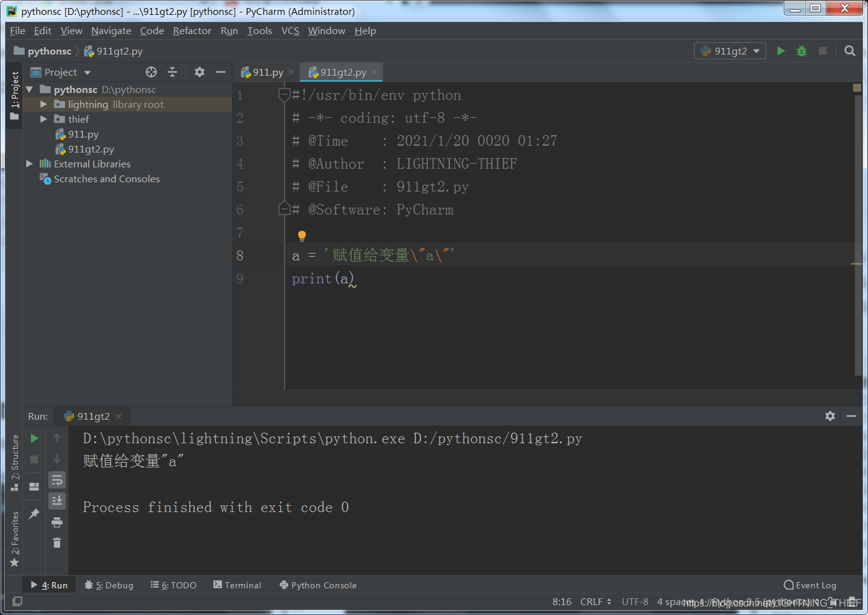Open Project panel settings gear
The image size is (868, 615).
(x=200, y=72)
